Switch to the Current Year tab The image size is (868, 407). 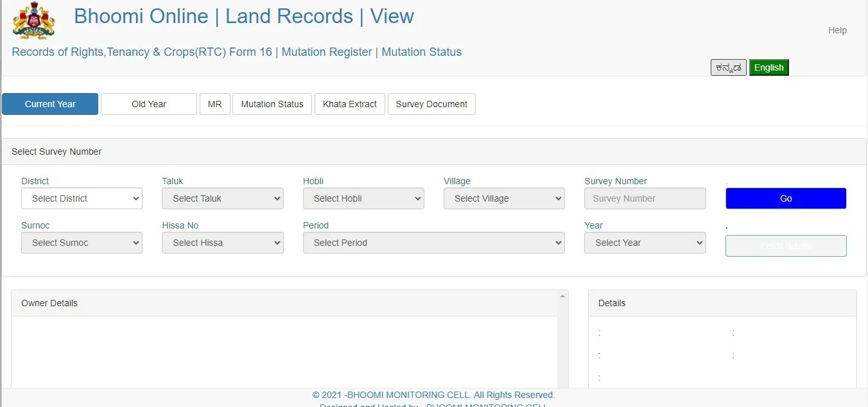(x=50, y=104)
